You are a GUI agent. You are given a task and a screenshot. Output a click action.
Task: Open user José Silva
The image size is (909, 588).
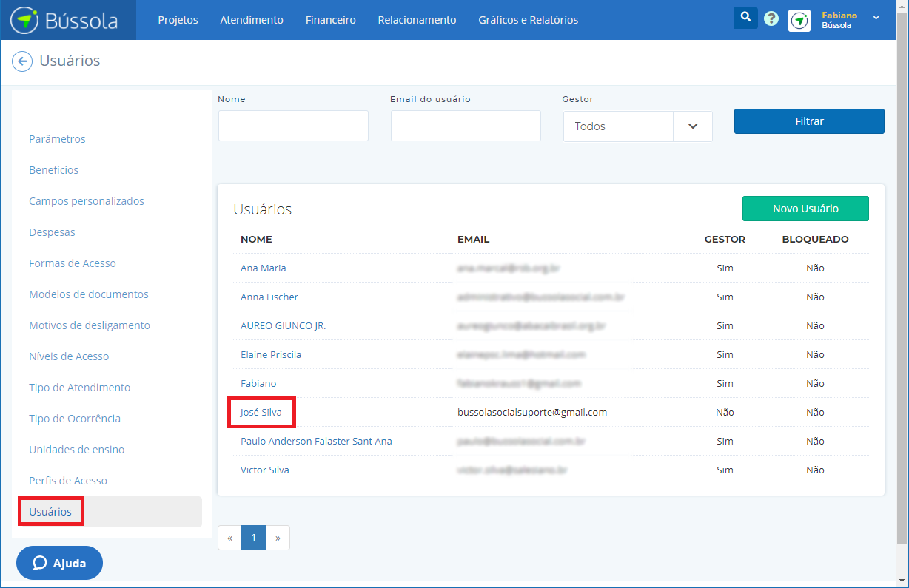(x=261, y=413)
